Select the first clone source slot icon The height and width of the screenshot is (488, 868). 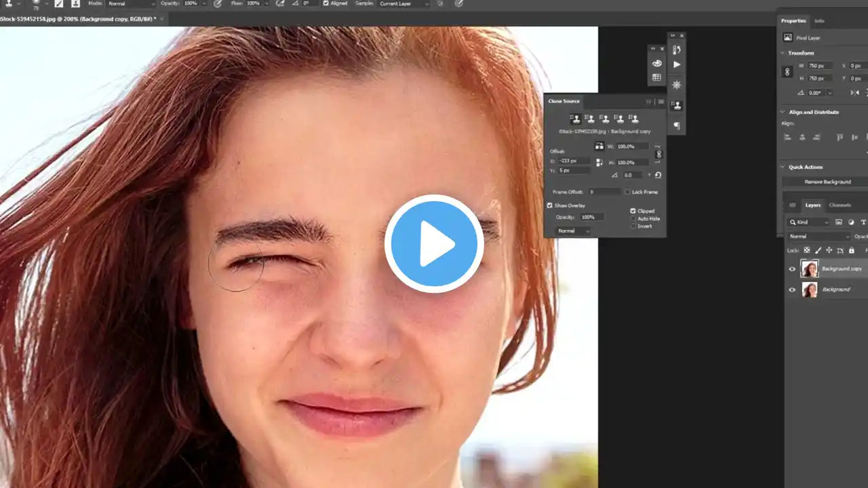(x=576, y=119)
